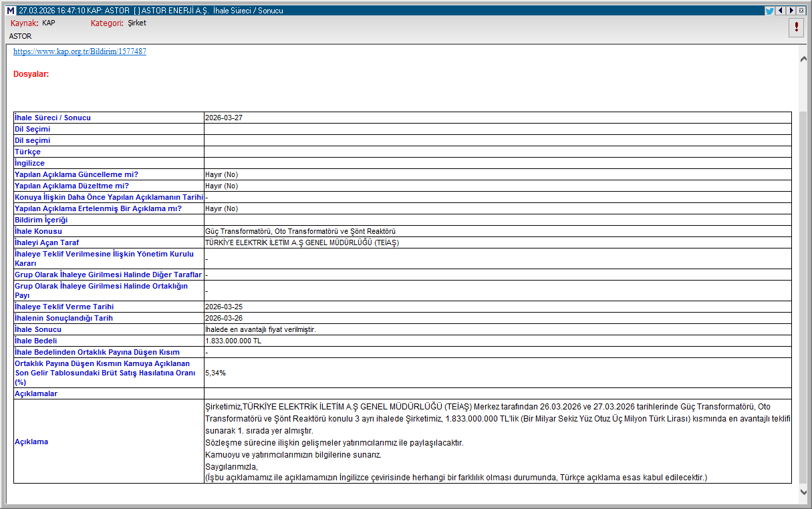This screenshot has height=509, width=812.
Task: Select the İhaleyi Açan Taraf row label
Action: 51,242
